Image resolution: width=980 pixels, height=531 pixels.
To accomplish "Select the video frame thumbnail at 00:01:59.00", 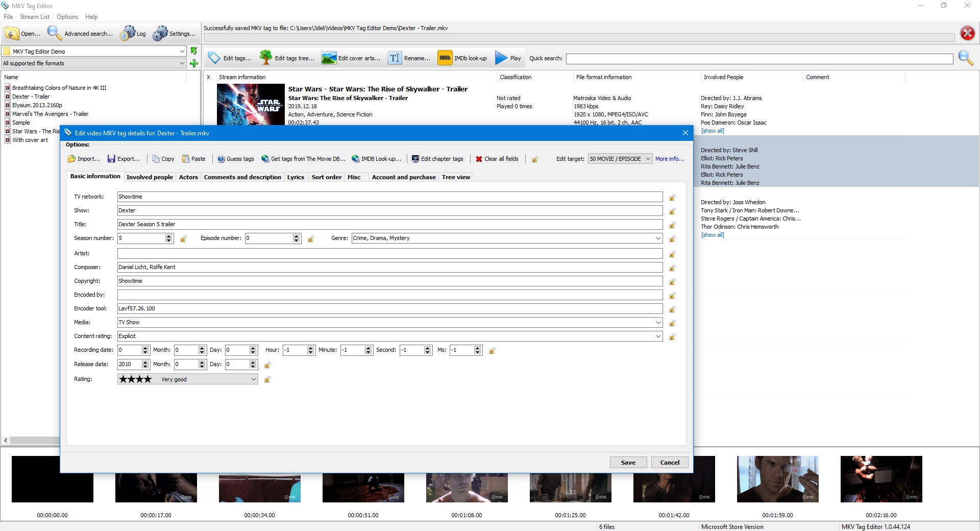I will click(777, 479).
